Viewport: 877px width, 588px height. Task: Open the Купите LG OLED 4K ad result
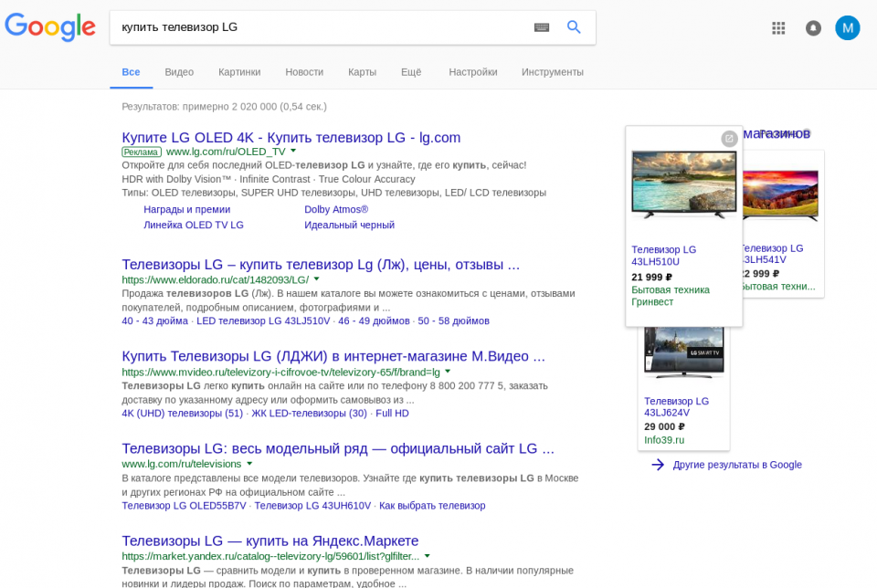coord(291,138)
